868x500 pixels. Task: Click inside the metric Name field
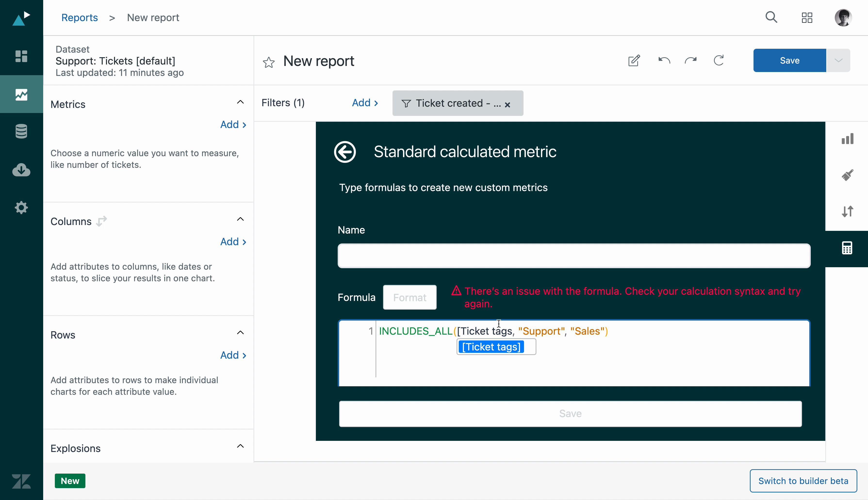click(x=574, y=256)
